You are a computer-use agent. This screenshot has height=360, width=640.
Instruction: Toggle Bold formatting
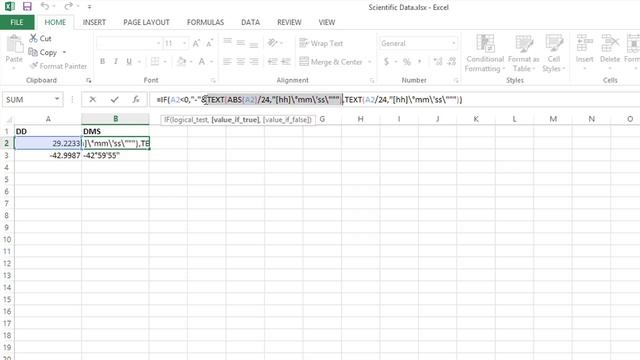point(102,62)
